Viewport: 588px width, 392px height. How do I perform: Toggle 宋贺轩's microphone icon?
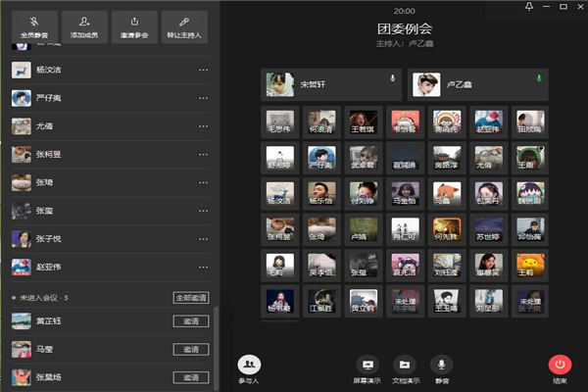click(392, 78)
